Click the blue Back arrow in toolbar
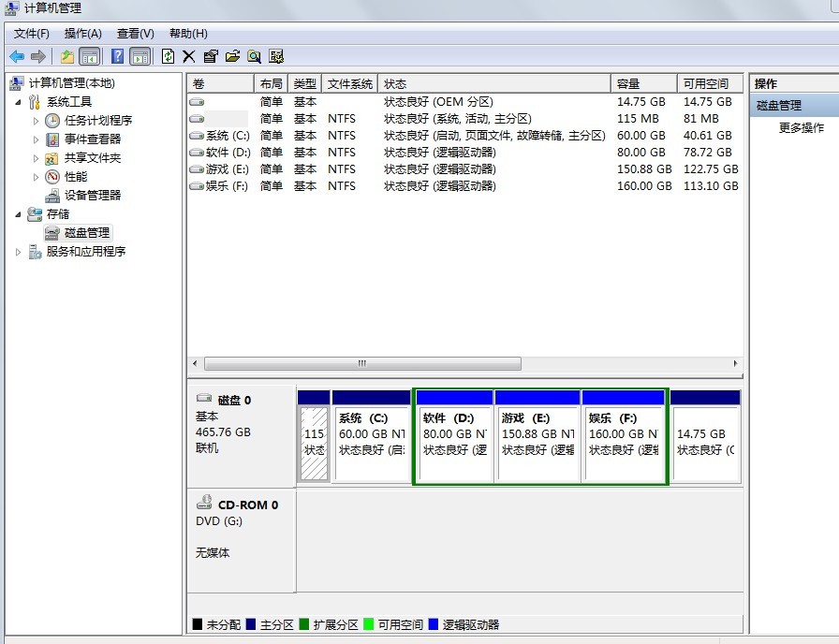This screenshot has width=839, height=644. 17,56
